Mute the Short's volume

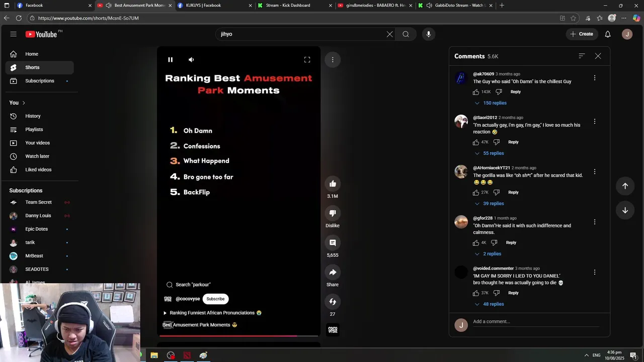point(191,60)
